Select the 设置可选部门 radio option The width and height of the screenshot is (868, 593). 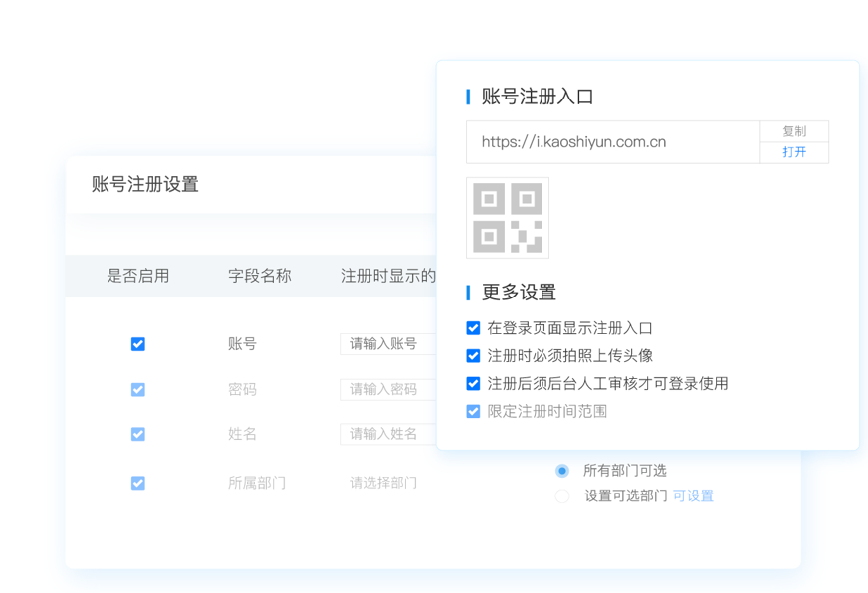pos(562,495)
